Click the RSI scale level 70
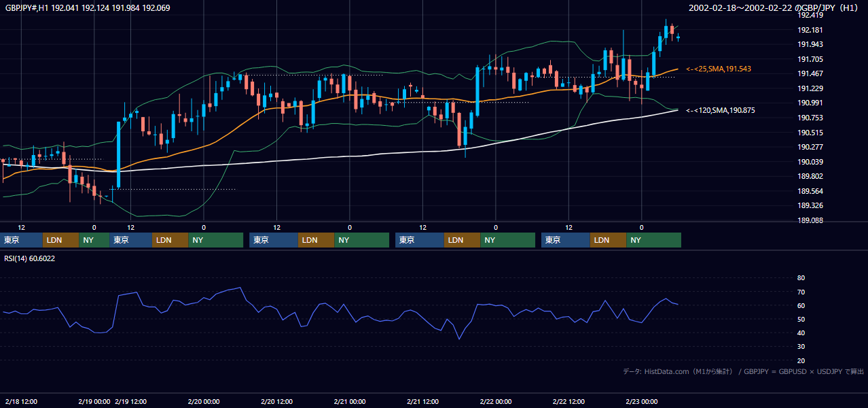Screen dimensions: 868x408 click(x=801, y=292)
